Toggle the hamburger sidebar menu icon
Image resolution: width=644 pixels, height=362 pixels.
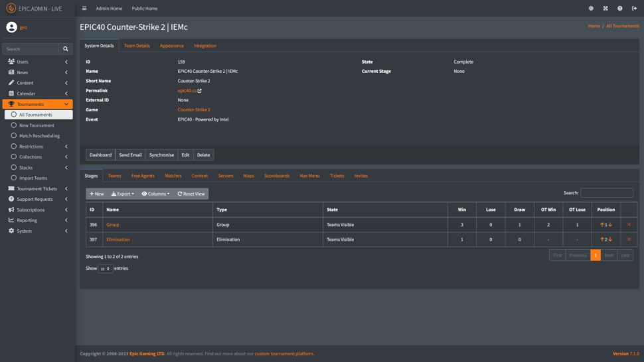(84, 8)
